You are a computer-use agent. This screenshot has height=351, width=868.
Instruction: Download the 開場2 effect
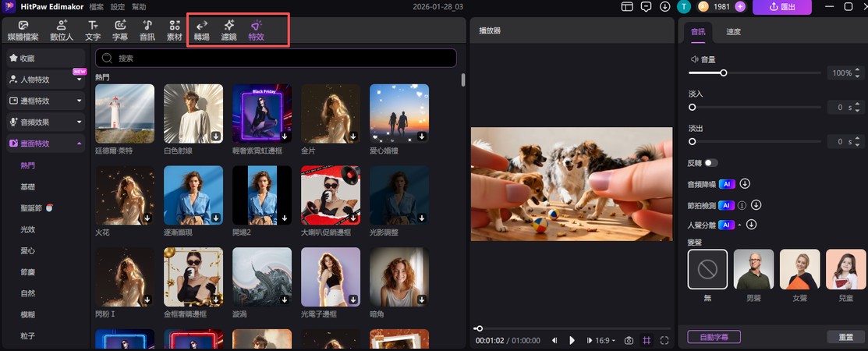pyautogui.click(x=285, y=218)
